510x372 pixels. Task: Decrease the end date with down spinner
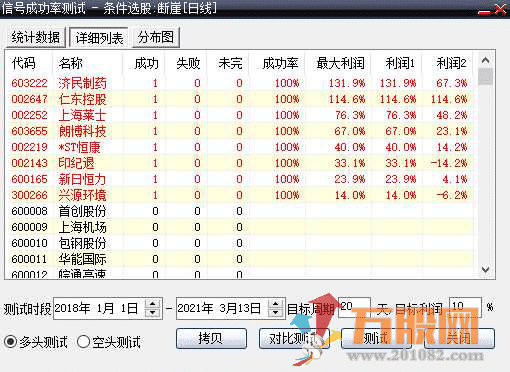coord(276,313)
